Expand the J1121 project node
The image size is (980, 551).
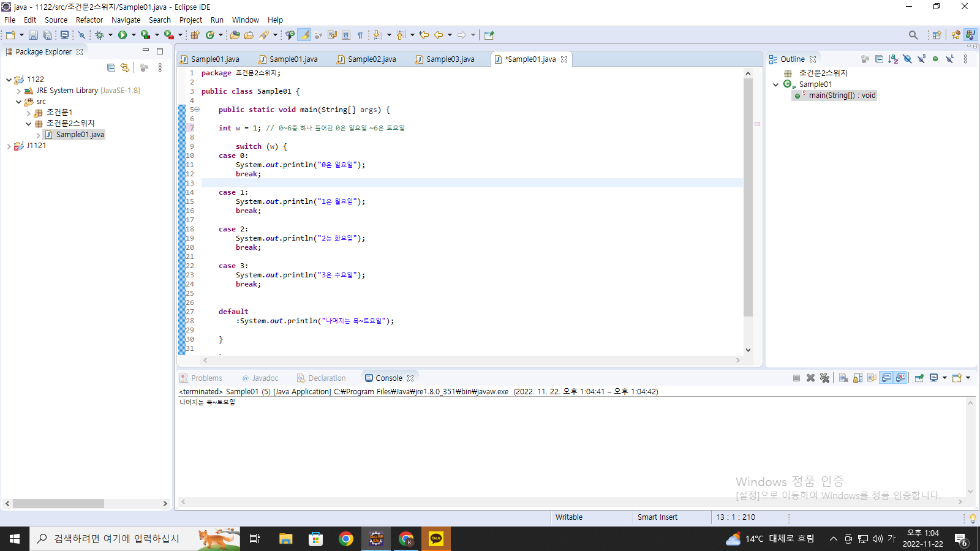click(9, 146)
